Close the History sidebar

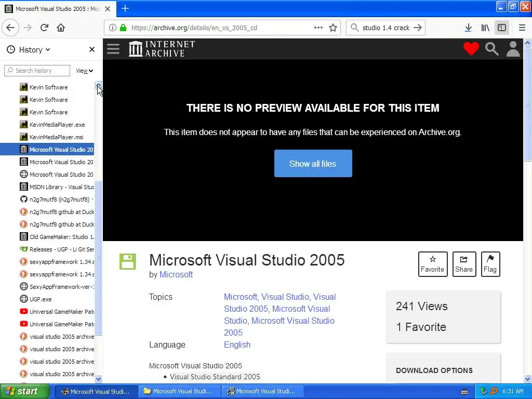[92, 49]
